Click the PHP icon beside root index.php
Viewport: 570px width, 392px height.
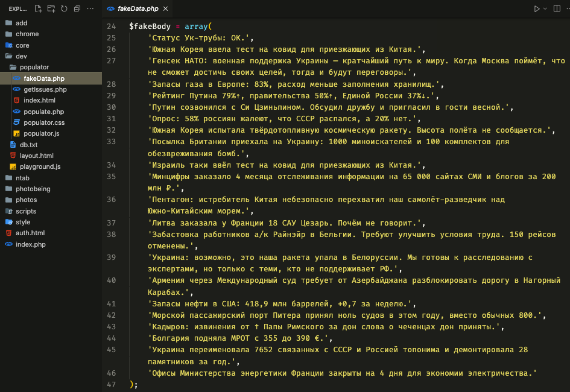click(8, 244)
